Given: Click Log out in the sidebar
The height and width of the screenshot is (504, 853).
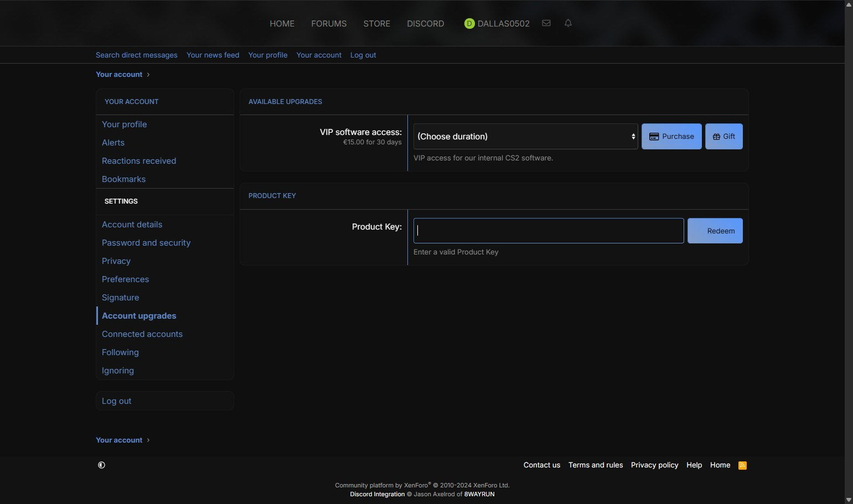Looking at the screenshot, I should click(117, 401).
